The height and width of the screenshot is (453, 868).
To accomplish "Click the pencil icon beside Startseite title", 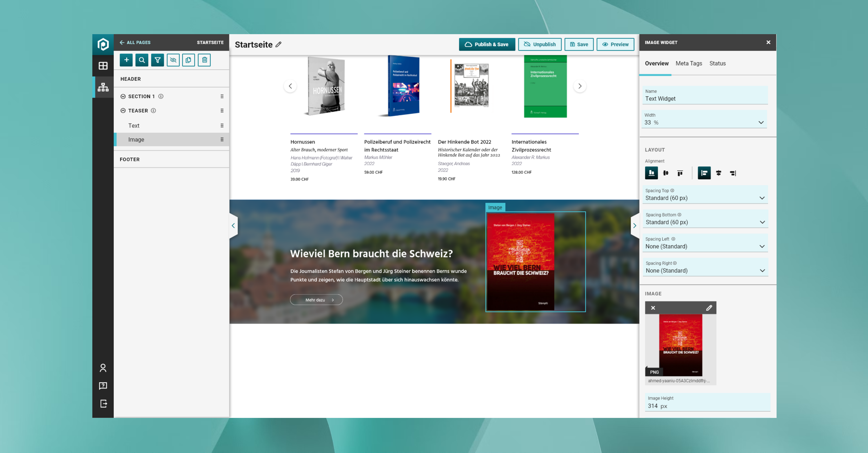I will click(x=278, y=44).
